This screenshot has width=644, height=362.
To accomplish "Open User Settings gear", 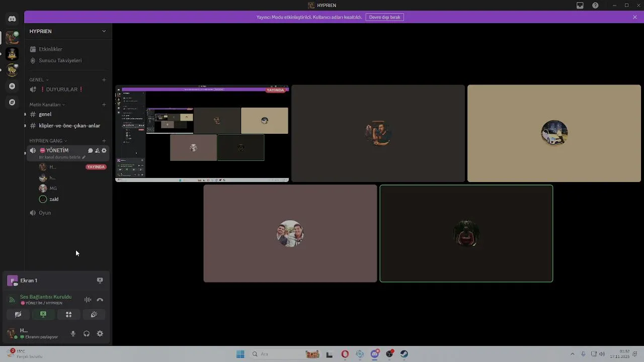I will 100,333.
